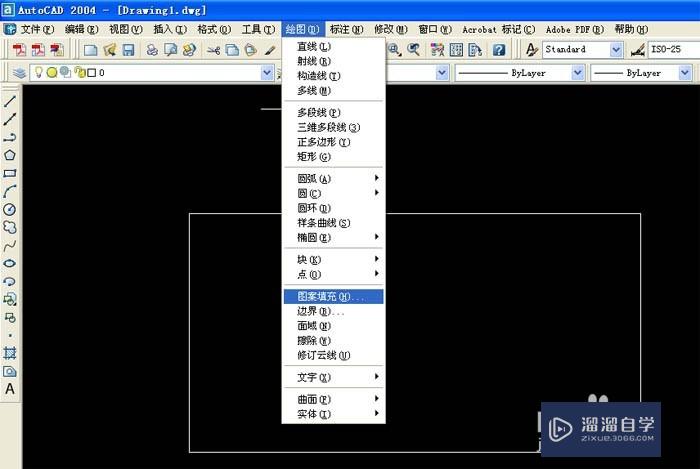This screenshot has height=469, width=700.
Task: Click the Properties palette icon
Action: (437, 50)
